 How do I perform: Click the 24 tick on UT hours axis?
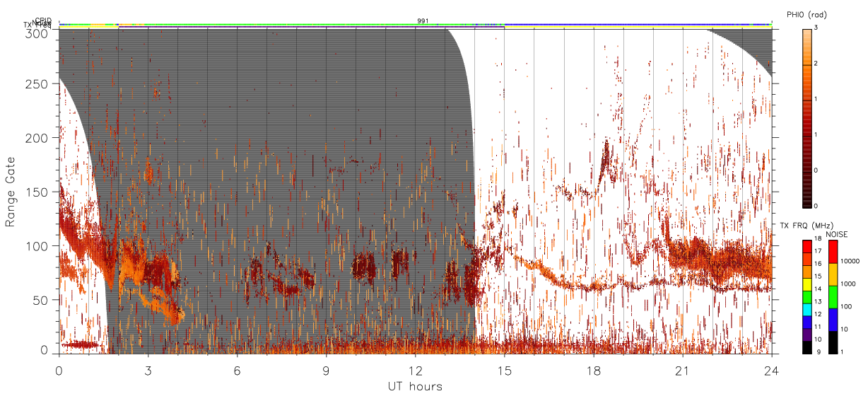pos(772,371)
